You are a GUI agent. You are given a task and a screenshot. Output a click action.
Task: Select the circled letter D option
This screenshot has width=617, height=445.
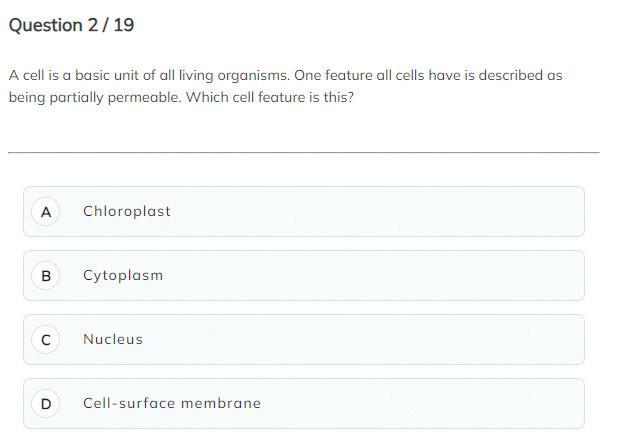point(45,403)
